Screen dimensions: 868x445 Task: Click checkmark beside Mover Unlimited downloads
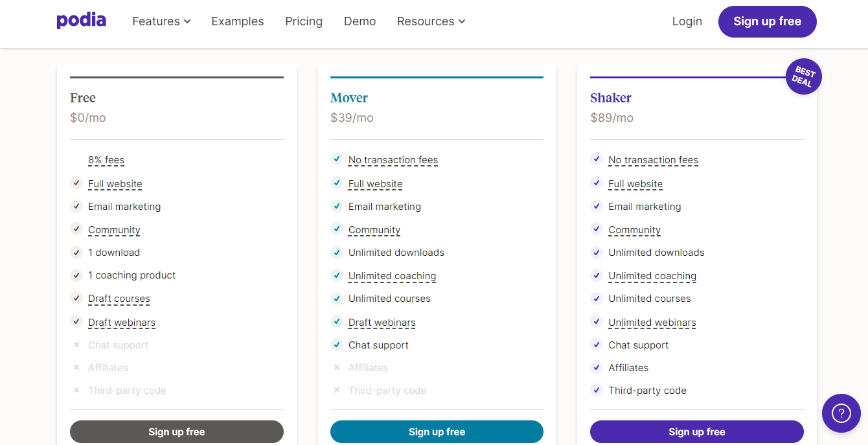336,252
